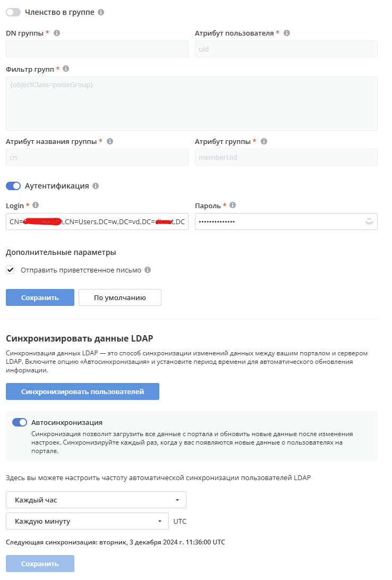
Task: Open the Каждый час dropdown
Action: pyautogui.click(x=96, y=500)
